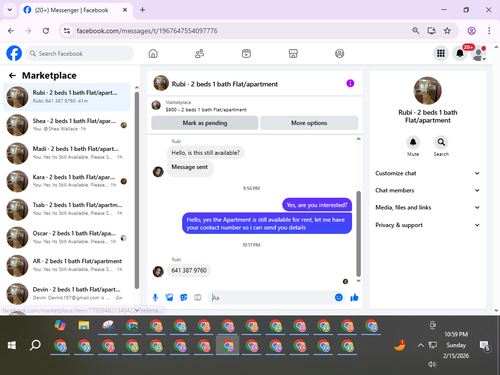The width and height of the screenshot is (500, 375).
Task: Open the Devin conversation in list
Action: tap(67, 294)
